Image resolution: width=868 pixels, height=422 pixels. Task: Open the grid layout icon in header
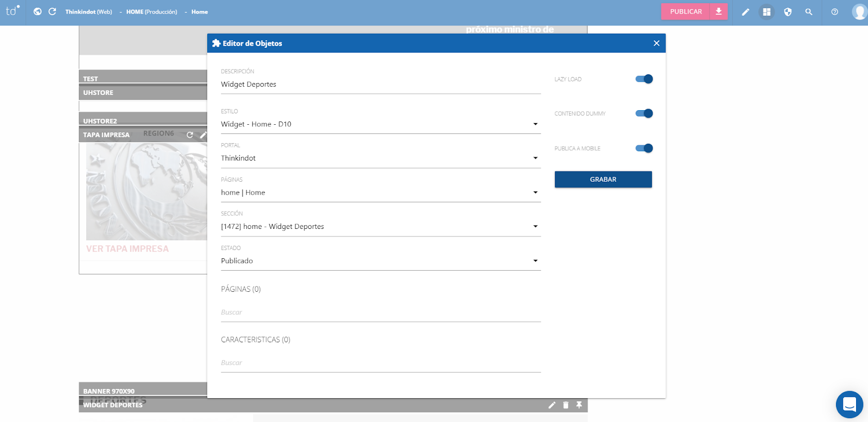pos(767,12)
